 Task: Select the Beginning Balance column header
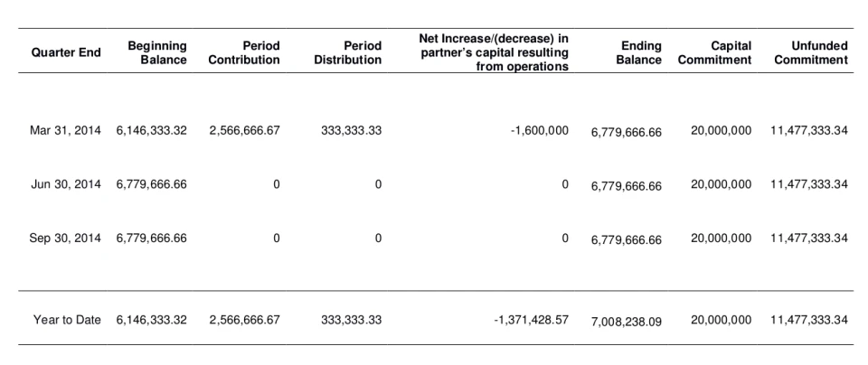click(x=157, y=52)
